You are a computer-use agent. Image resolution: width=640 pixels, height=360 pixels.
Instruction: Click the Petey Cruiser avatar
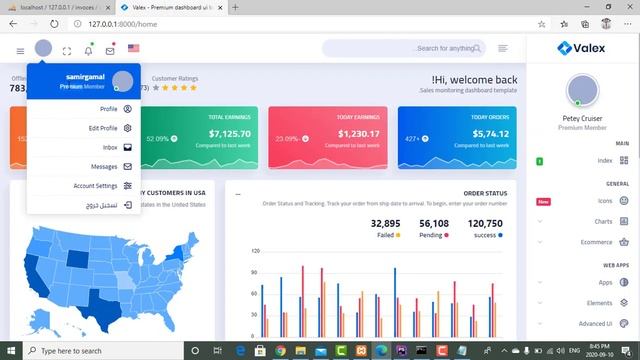(582, 90)
